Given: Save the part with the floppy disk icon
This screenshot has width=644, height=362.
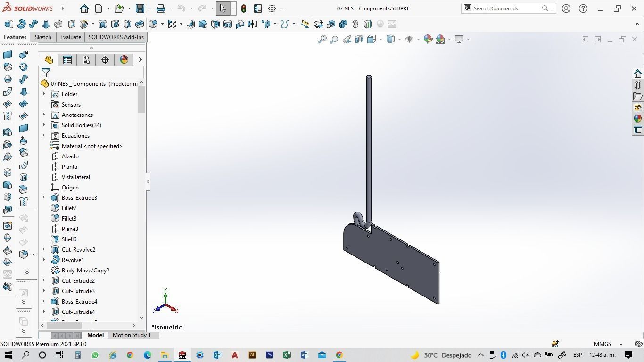Looking at the screenshot, I should coord(140,8).
